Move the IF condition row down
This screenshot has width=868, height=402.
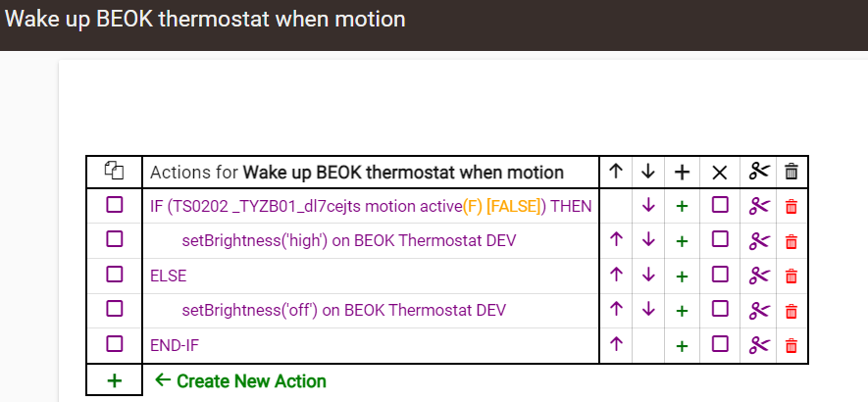pyautogui.click(x=648, y=206)
